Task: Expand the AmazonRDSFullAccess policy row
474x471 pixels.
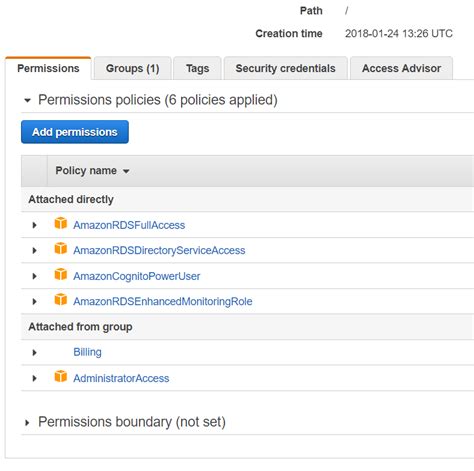Action: 34,225
